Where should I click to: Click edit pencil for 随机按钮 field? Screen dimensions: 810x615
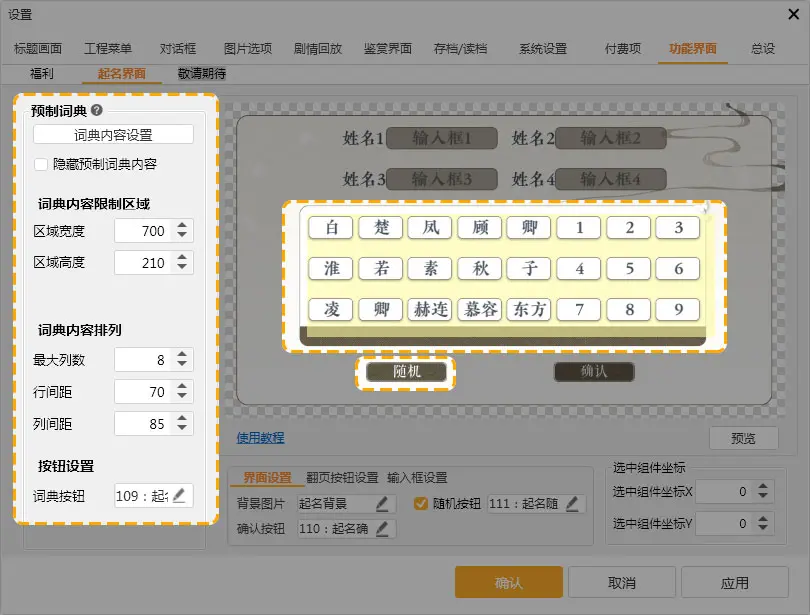[x=572, y=504]
